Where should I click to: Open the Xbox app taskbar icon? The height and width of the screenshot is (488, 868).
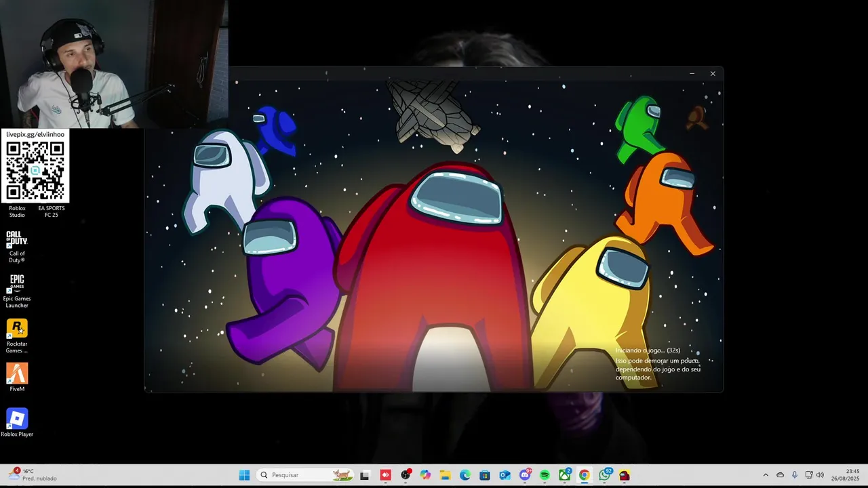565,475
